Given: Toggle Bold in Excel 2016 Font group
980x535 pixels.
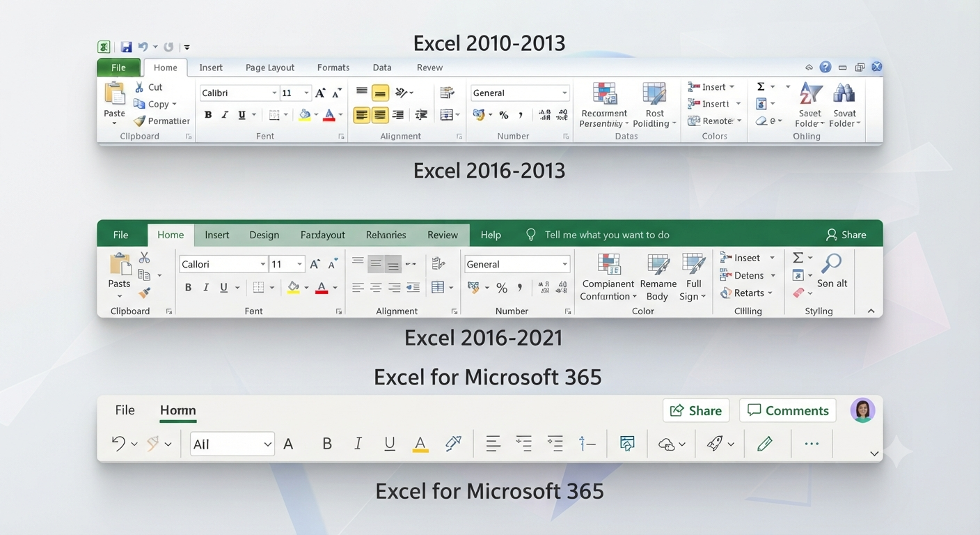Looking at the screenshot, I should [x=188, y=287].
